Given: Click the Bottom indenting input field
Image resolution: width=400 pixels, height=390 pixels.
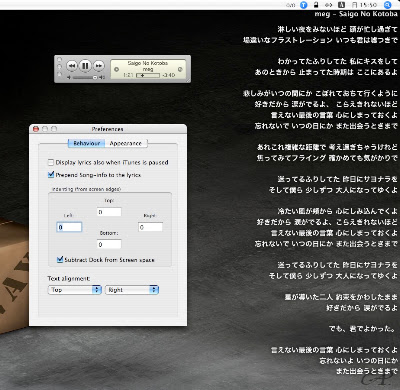Looking at the screenshot, I should click(x=109, y=244).
